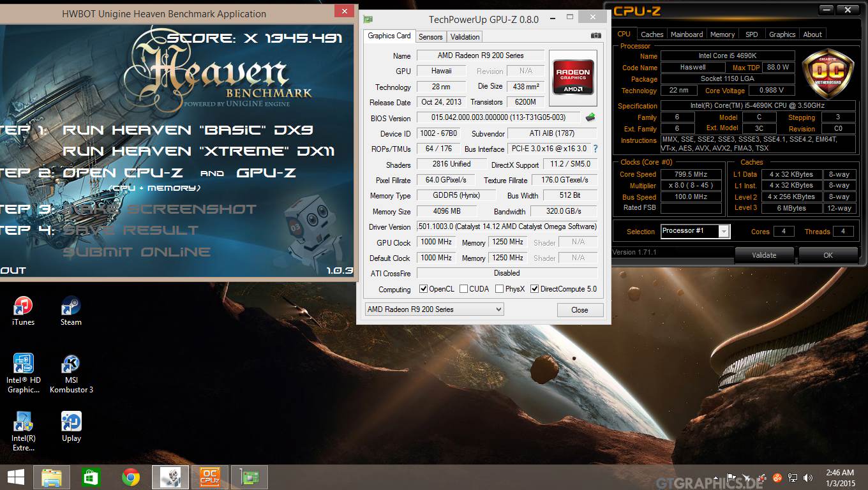Launch MSI Kombustor 3 from desktop
Viewport: 868px width, 490px height.
[71, 374]
